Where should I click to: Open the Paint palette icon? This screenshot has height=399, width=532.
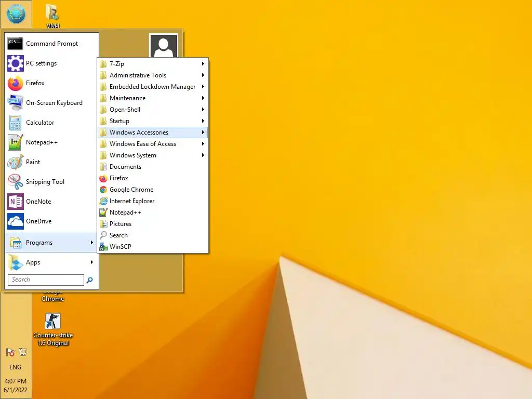15,162
